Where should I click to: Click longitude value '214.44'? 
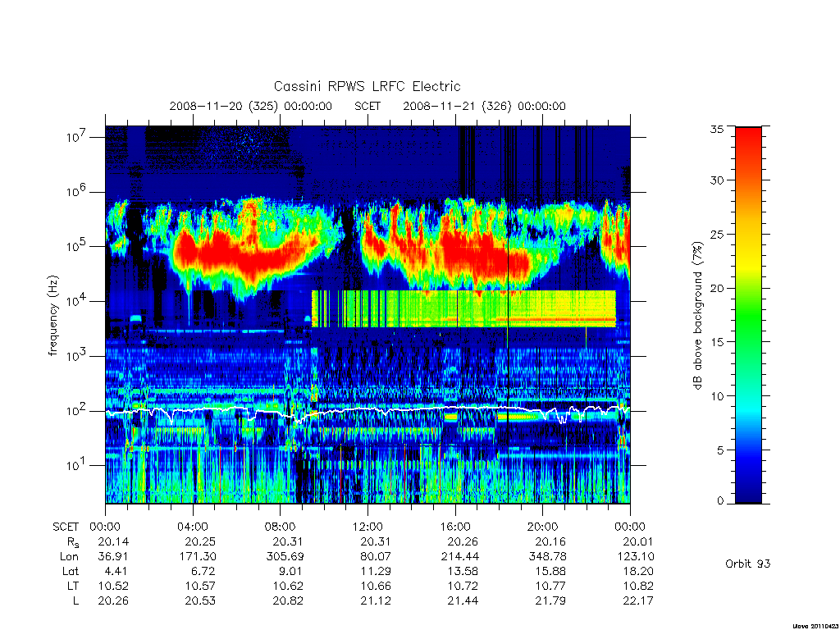click(460, 557)
